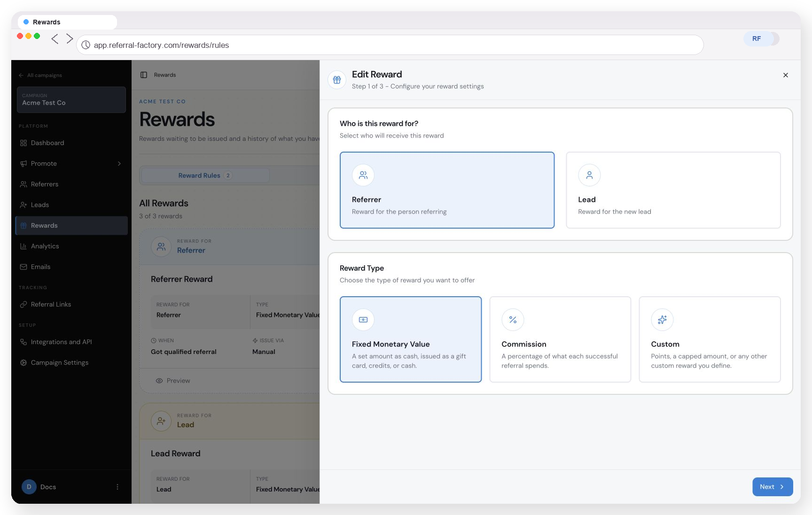Choose Custom reward type
The image size is (812, 515).
pos(710,339)
